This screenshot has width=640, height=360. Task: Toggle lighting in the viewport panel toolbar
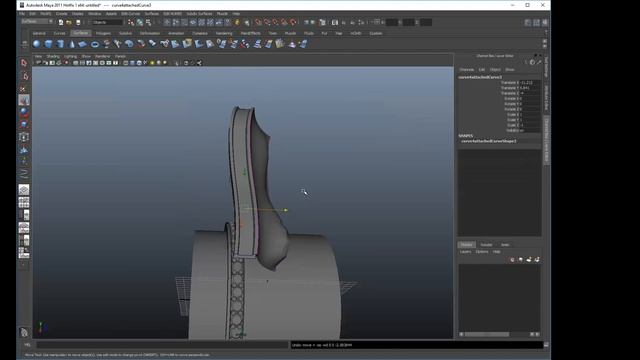[x=152, y=63]
